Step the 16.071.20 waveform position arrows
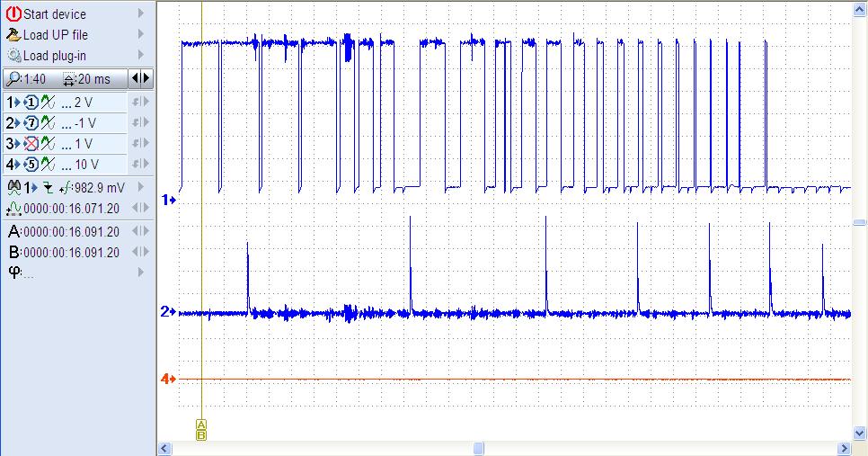The image size is (868, 456). (x=140, y=208)
